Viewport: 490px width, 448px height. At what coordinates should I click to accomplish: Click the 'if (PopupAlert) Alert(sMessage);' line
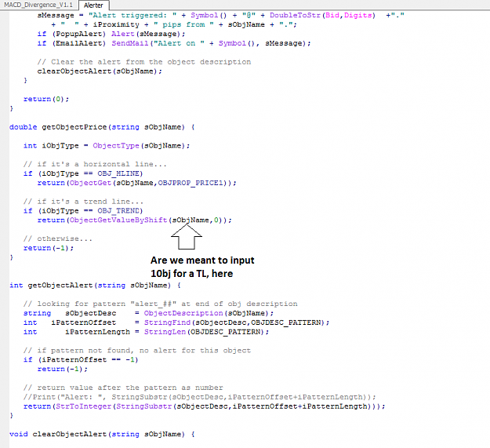111,34
